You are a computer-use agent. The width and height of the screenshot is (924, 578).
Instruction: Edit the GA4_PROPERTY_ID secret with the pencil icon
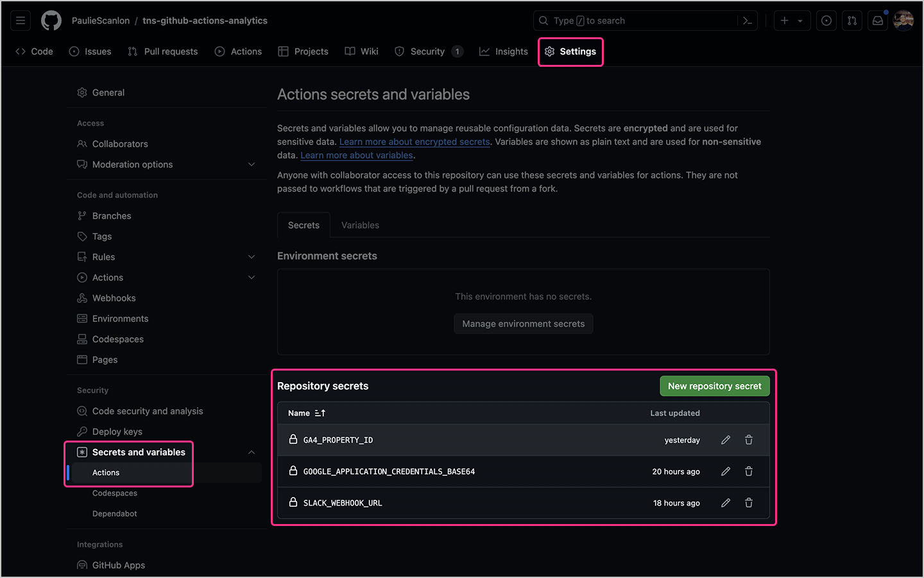tap(726, 439)
